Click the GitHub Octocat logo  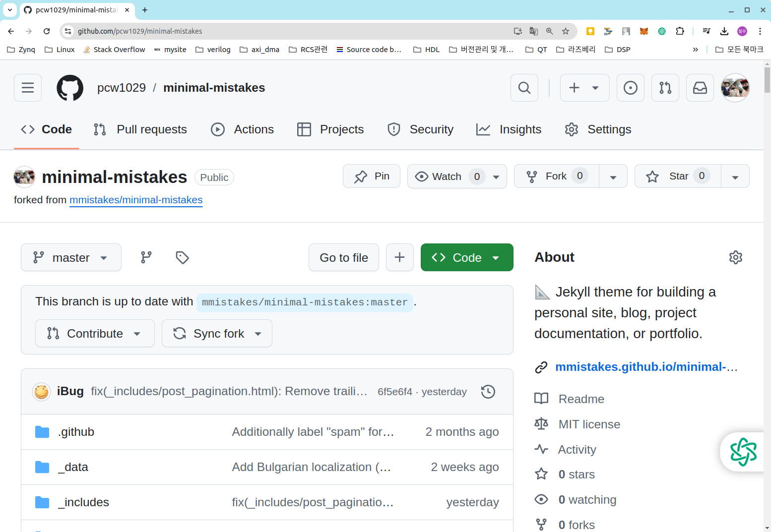coord(70,88)
